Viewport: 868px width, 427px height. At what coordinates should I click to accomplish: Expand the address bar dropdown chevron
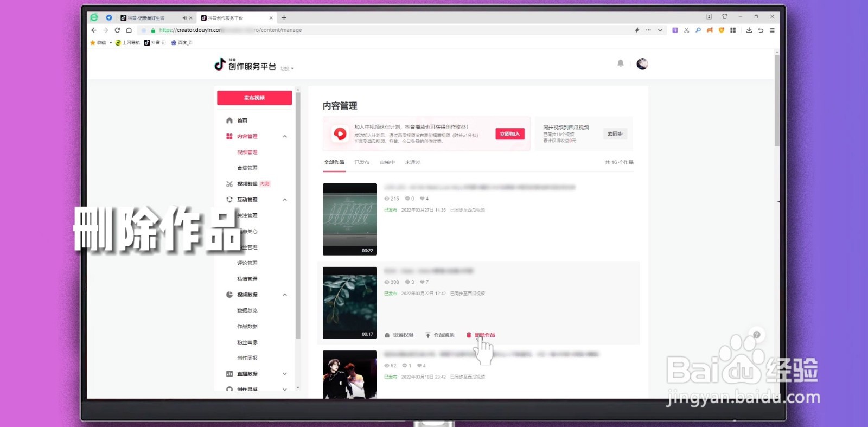[660, 30]
